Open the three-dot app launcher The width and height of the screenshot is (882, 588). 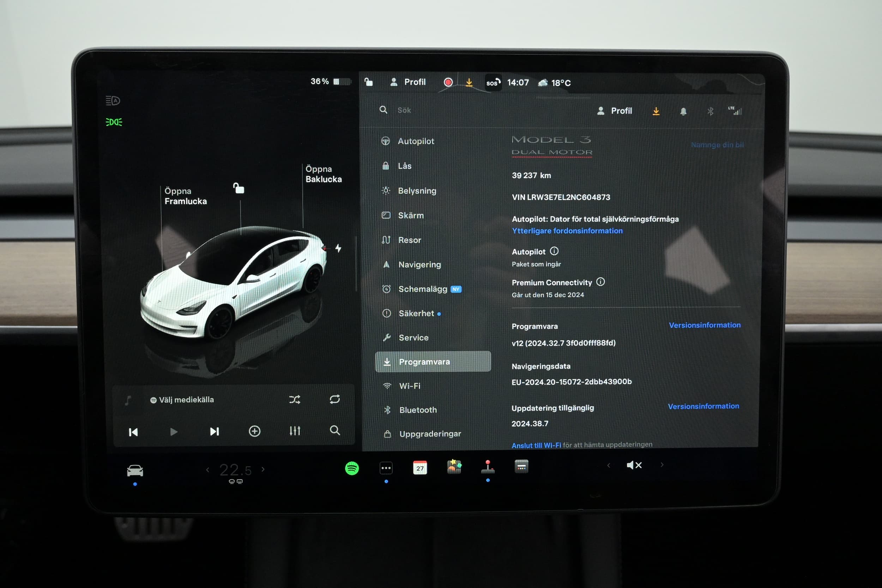click(386, 468)
